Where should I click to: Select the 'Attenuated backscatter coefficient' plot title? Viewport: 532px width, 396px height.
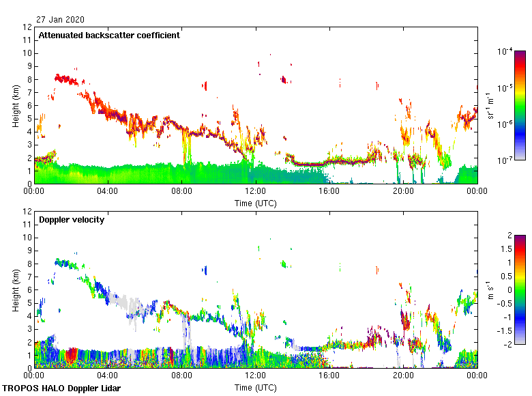pyautogui.click(x=109, y=36)
